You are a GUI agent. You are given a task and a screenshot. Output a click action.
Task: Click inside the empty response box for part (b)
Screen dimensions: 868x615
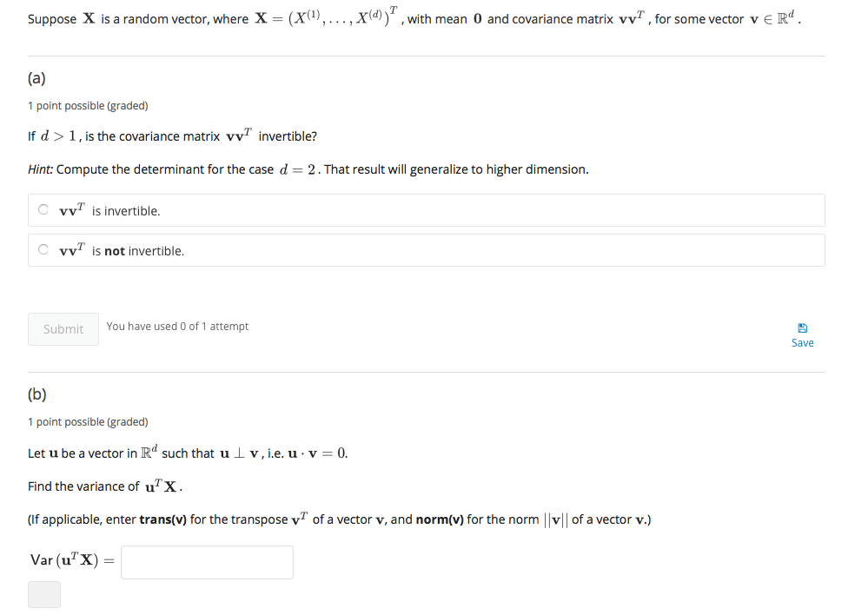tap(207, 562)
